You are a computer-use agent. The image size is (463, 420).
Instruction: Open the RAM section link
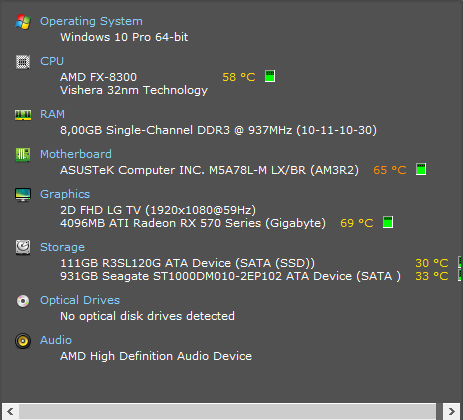coord(52,114)
